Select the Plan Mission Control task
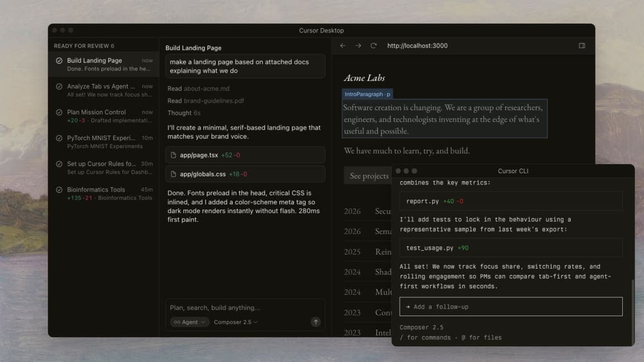Screen dimensions: 644x362 click(x=104, y=116)
